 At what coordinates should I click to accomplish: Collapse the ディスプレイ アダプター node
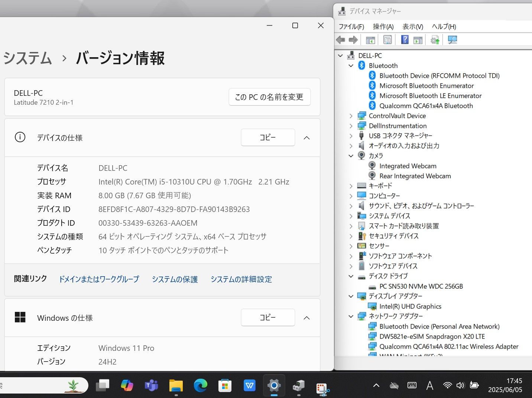point(351,296)
